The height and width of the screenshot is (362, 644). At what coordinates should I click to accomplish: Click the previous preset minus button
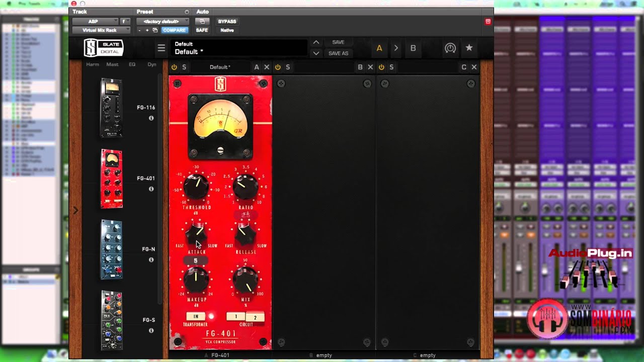pos(140,30)
